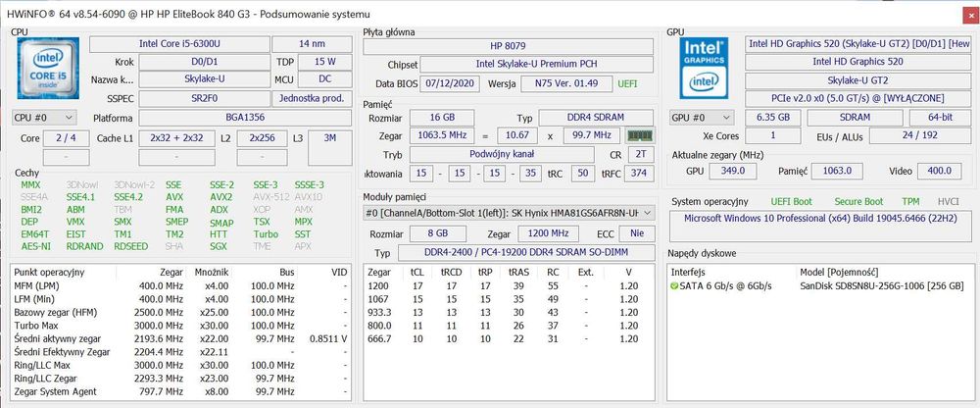Click the TPM status label
This screenshot has height=408, width=980.
pyautogui.click(x=910, y=201)
